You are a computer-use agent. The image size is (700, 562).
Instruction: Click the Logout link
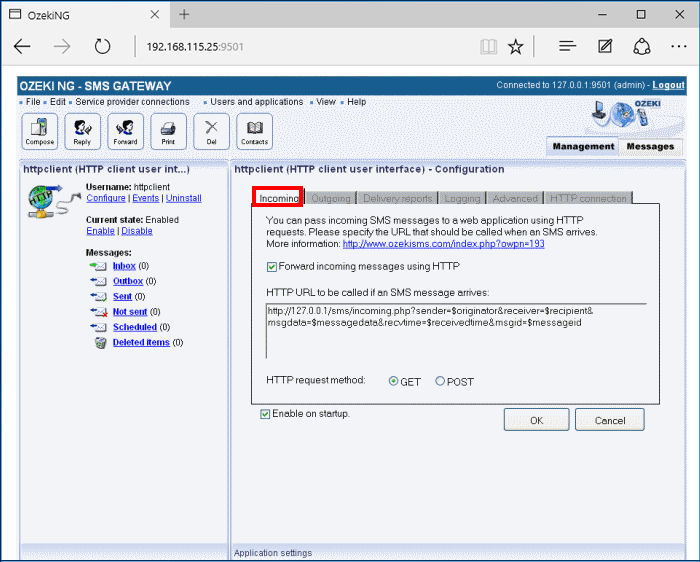pyautogui.click(x=668, y=86)
